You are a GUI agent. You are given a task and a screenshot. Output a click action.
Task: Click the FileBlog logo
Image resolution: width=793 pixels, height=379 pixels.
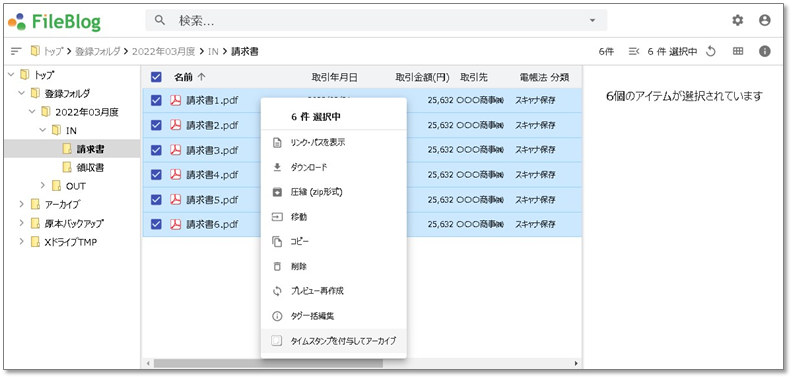[55, 21]
